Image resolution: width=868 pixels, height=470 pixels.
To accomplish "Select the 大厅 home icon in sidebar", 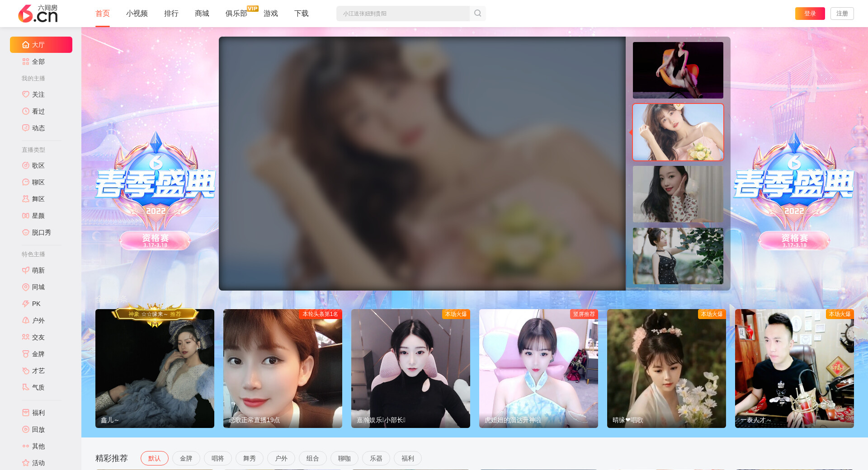I will point(26,45).
